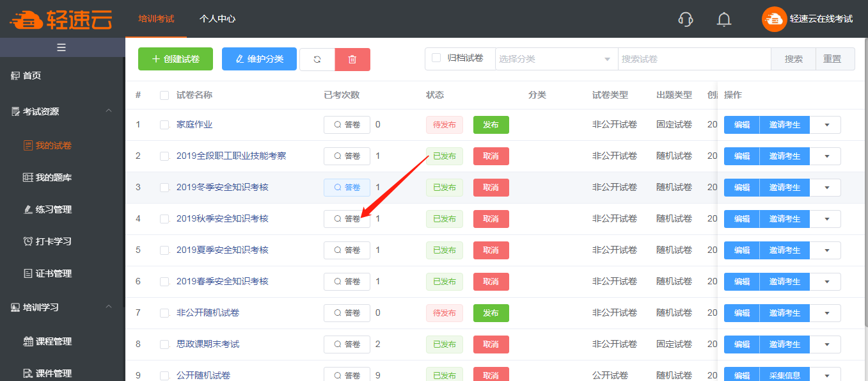868x381 pixels.
Task: Check the box for 2019秋季安全知识考核
Action: [164, 219]
